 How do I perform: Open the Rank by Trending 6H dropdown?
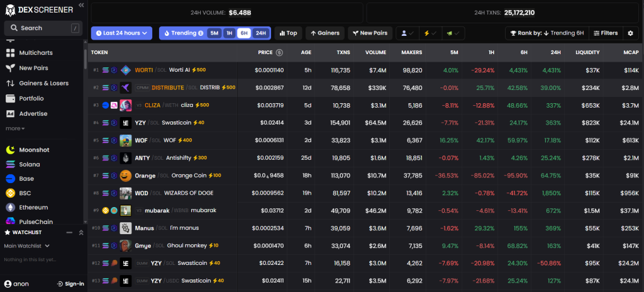pos(547,33)
